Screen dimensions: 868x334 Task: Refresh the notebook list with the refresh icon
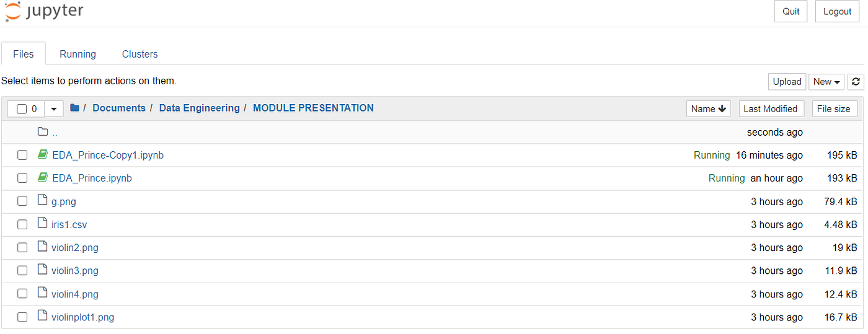click(x=856, y=82)
